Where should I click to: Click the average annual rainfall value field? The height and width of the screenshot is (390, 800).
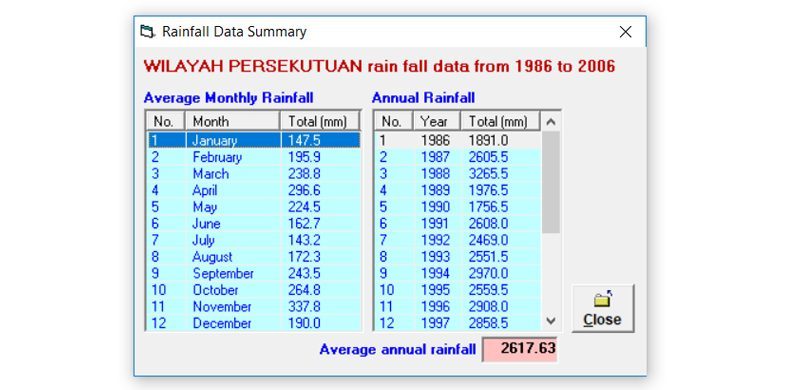pyautogui.click(x=519, y=349)
